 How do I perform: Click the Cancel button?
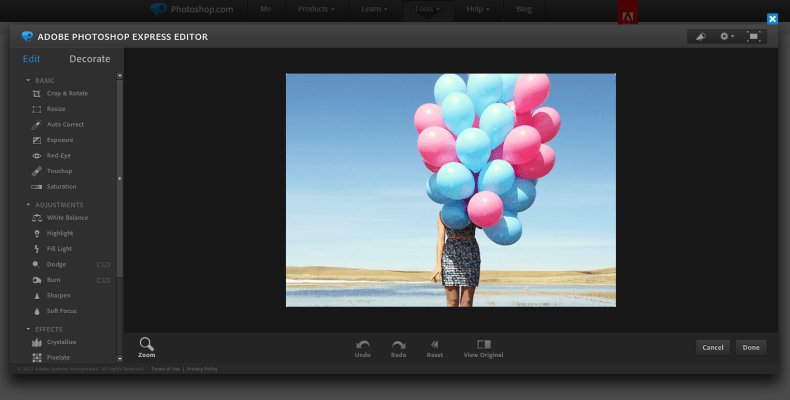713,348
